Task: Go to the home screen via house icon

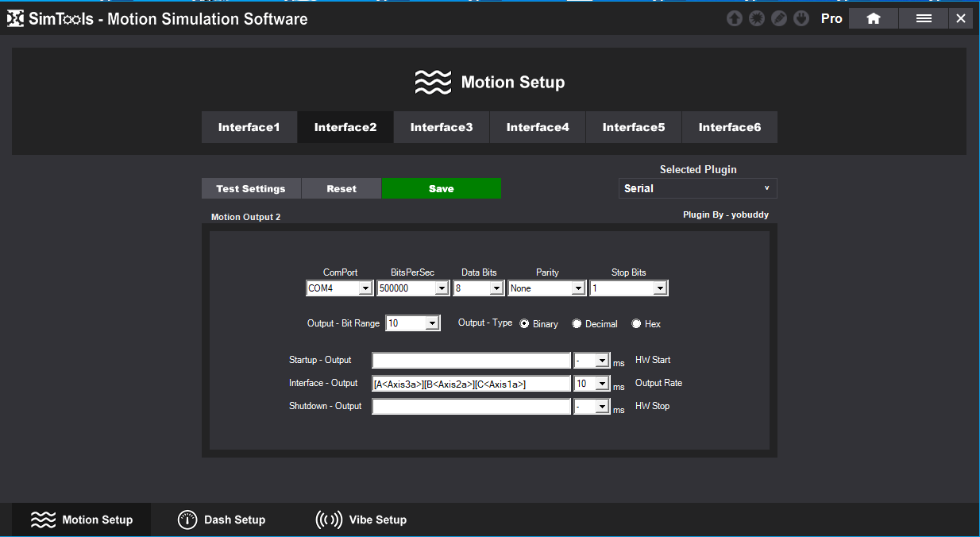Action: pyautogui.click(x=874, y=18)
